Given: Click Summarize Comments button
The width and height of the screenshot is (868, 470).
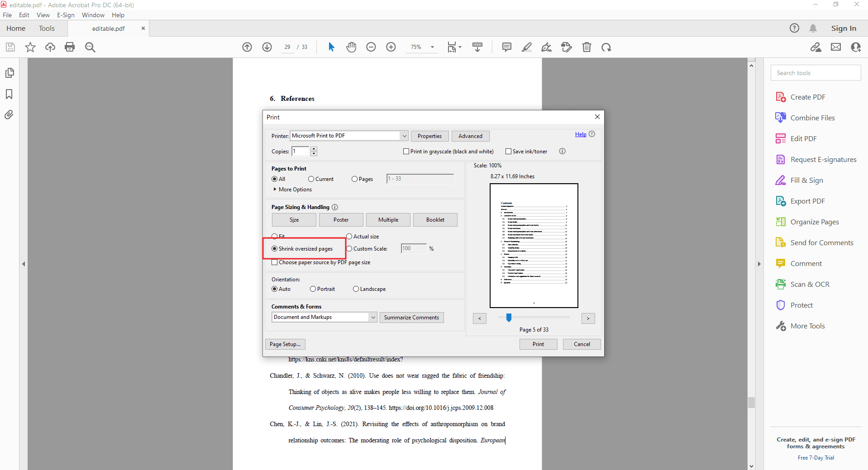Looking at the screenshot, I should (x=412, y=318).
